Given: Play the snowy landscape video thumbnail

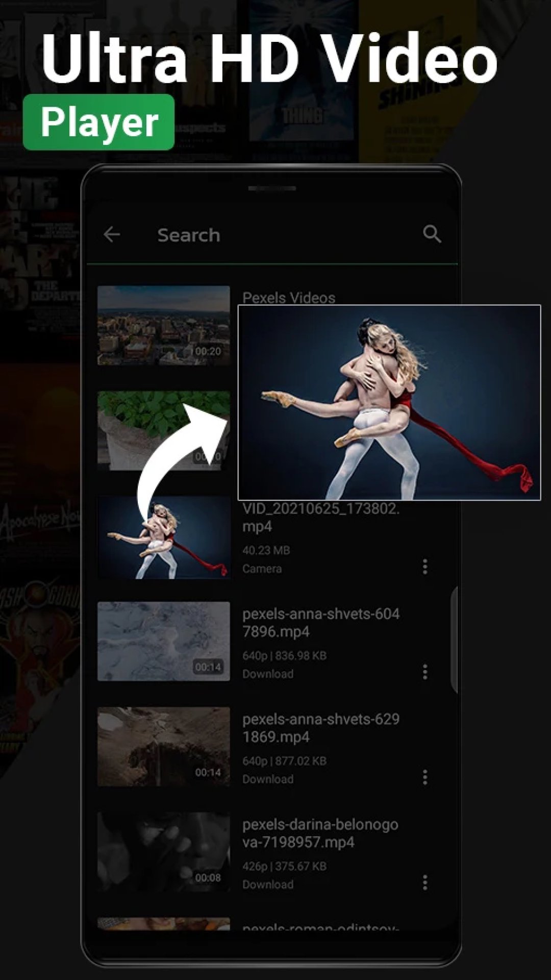Looking at the screenshot, I should click(x=163, y=641).
